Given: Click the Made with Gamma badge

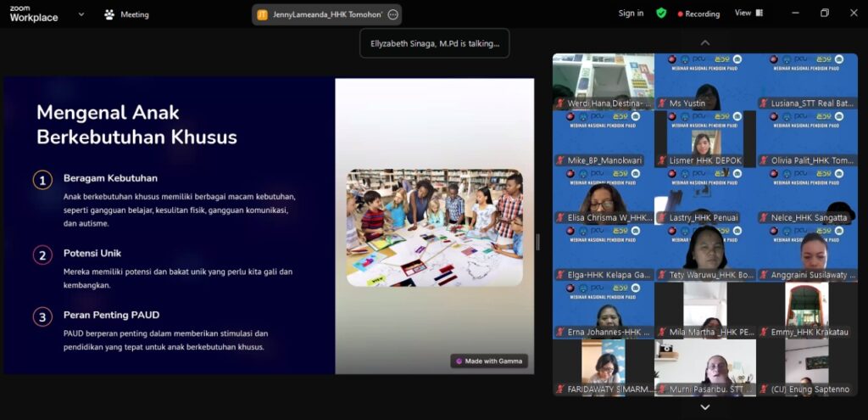Looking at the screenshot, I should pos(488,361).
